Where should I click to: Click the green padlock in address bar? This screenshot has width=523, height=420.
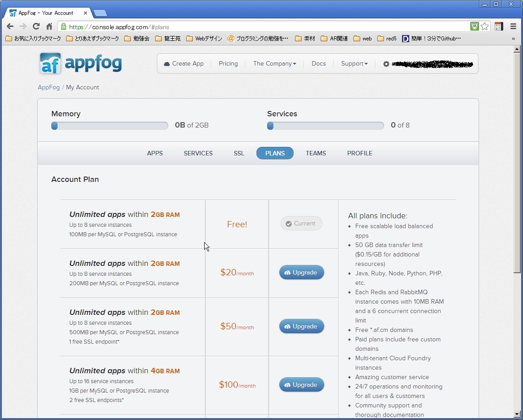click(x=63, y=27)
